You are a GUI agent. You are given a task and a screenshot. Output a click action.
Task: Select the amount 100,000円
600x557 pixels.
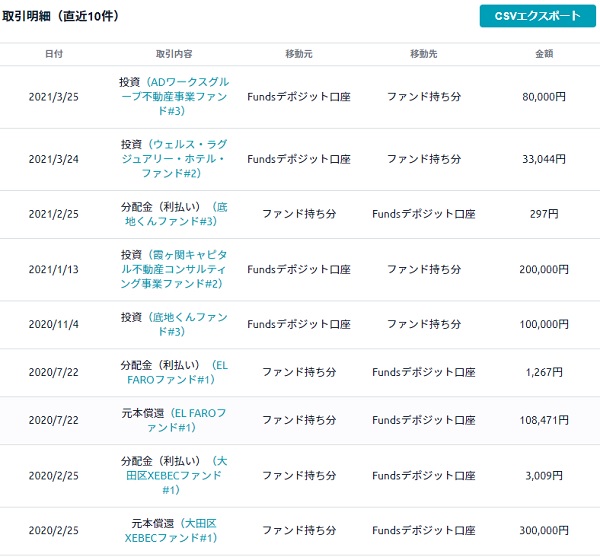(544, 324)
